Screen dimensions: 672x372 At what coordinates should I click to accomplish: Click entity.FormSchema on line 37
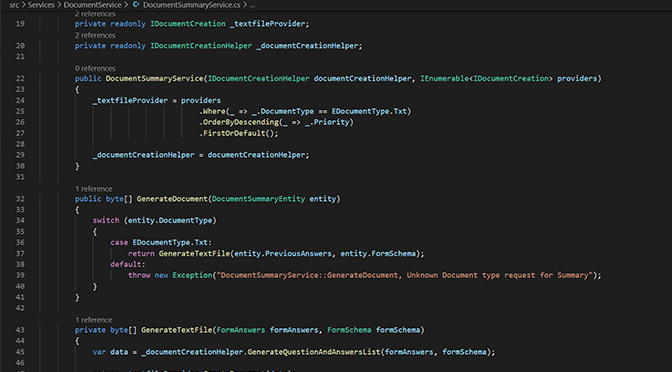(378, 254)
